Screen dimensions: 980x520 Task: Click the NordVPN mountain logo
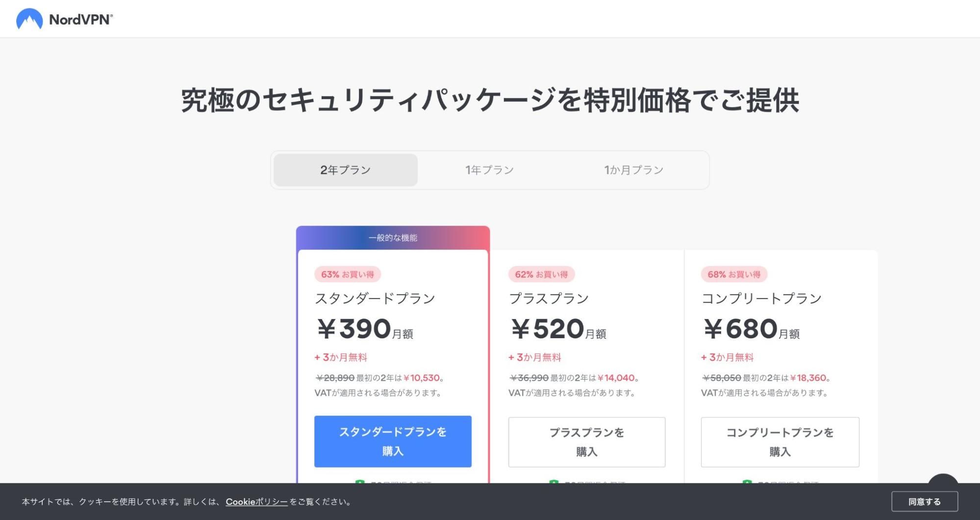point(29,19)
